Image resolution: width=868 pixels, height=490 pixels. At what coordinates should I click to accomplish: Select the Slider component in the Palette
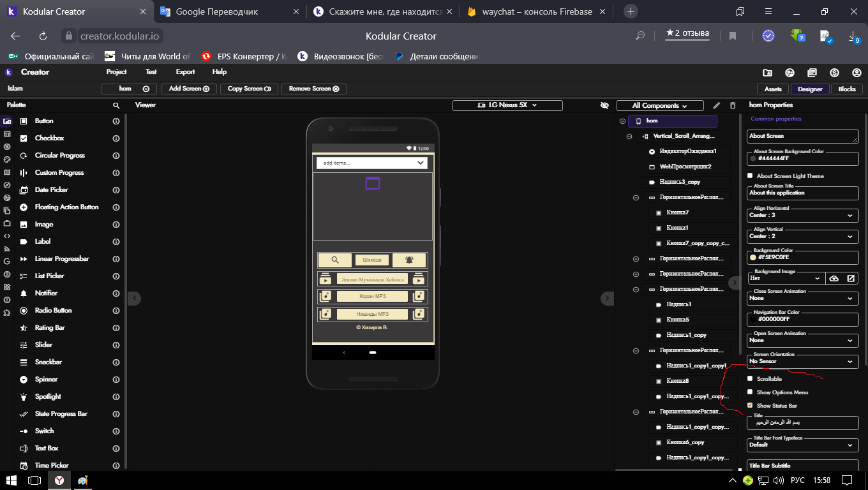[x=44, y=345]
